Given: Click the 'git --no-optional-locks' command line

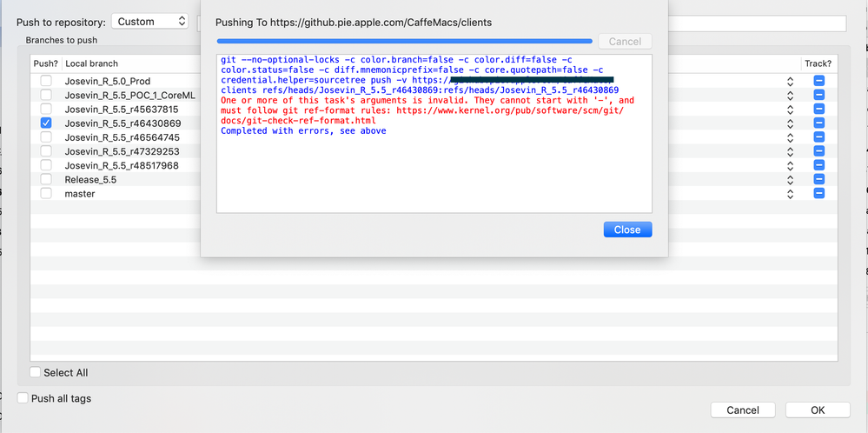Looking at the screenshot, I should point(396,59).
